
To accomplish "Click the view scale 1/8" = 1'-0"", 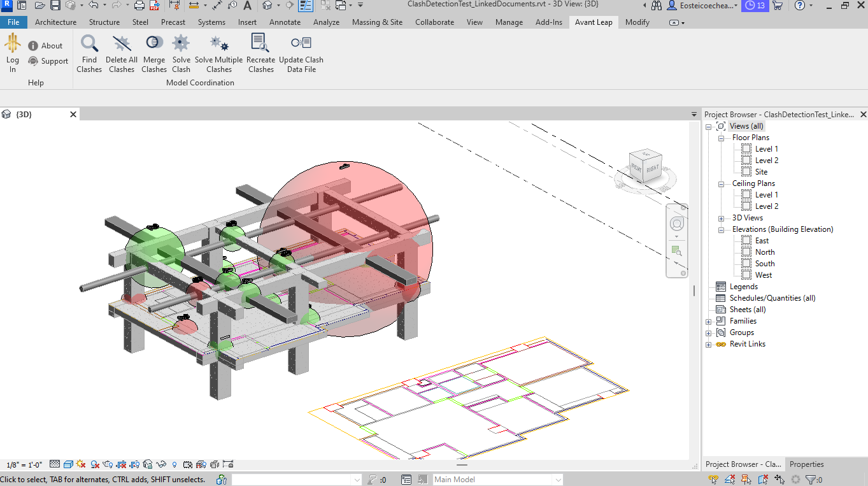I will pos(24,465).
